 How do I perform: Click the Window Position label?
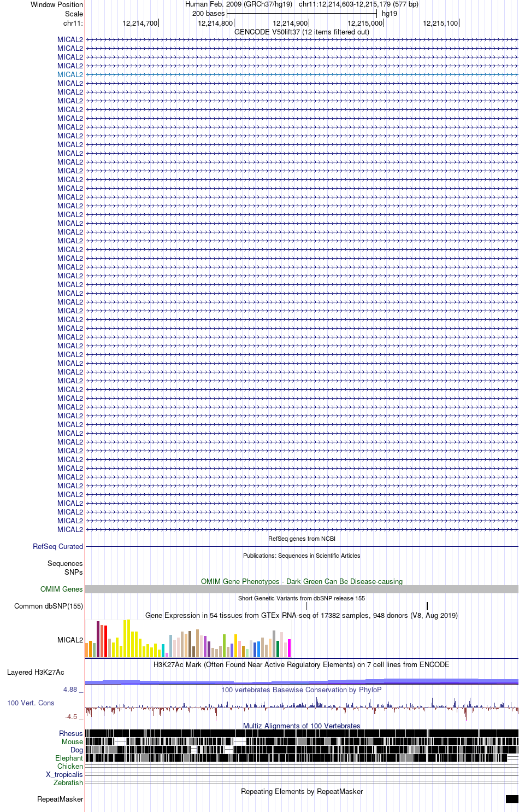[x=57, y=4]
